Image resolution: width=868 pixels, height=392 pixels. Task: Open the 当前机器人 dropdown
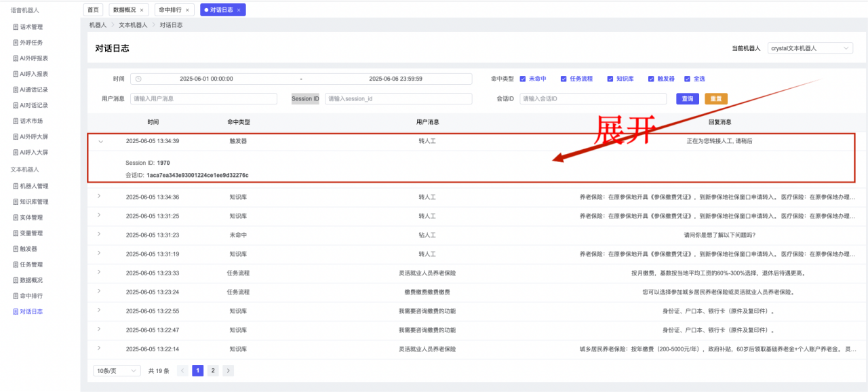[810, 48]
